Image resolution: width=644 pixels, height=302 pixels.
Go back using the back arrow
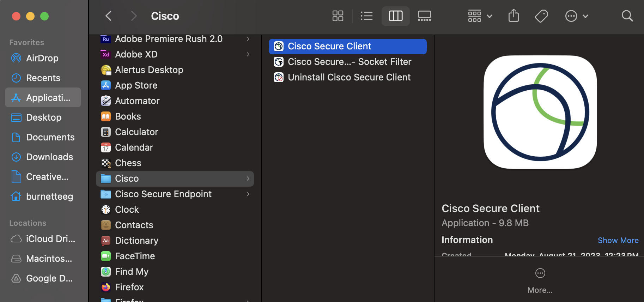(x=109, y=16)
